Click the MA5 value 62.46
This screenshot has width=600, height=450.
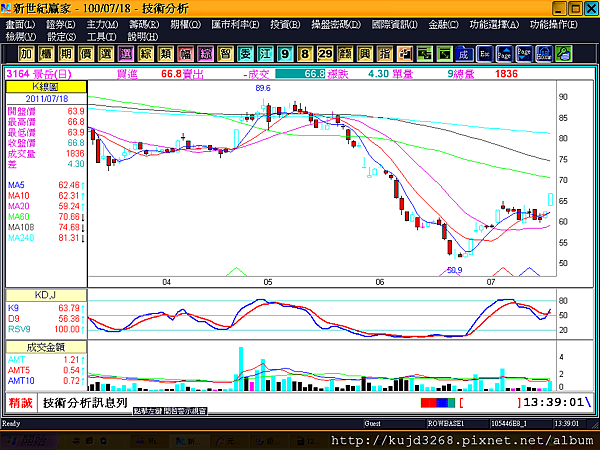coord(69,185)
